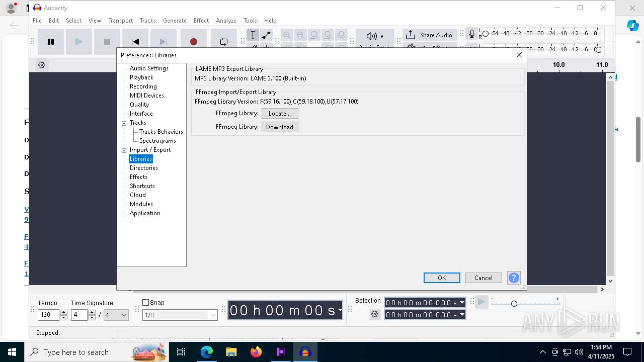The width and height of the screenshot is (644, 362).
Task: Open the Snap 1/8 combo box
Action: [x=180, y=315]
